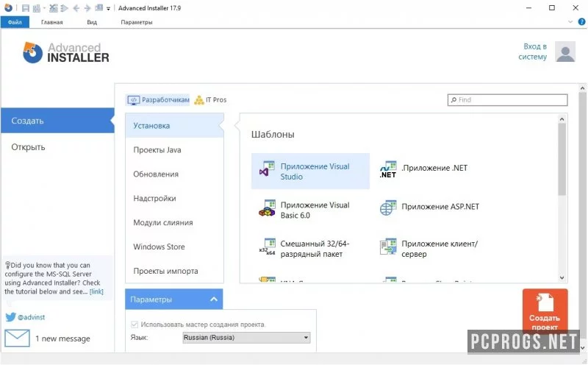The image size is (588, 365).
Task: Click the Save disk icon in quick access toolbar
Action: (26, 8)
